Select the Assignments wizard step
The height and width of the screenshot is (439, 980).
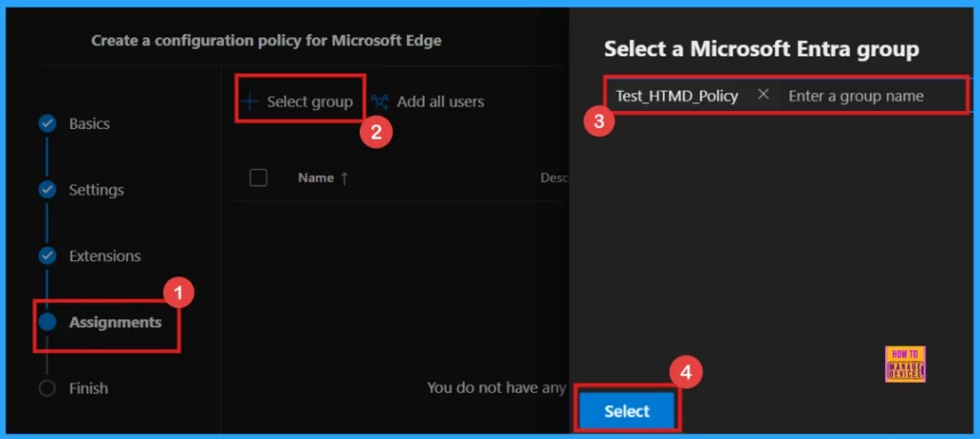click(x=115, y=322)
